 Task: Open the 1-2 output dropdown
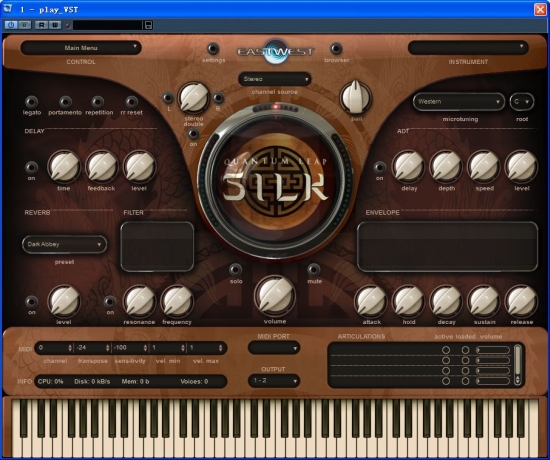[x=274, y=381]
